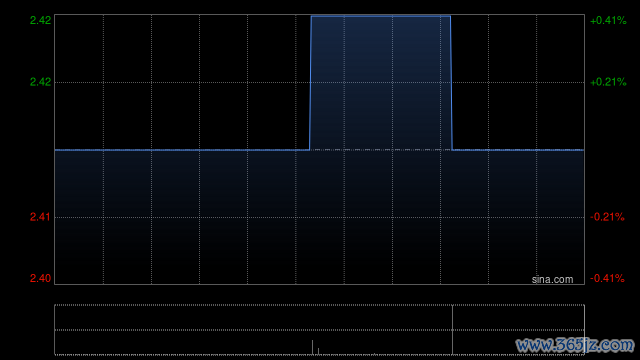Click the shorter volume bar beside tallest one

coord(318,351)
